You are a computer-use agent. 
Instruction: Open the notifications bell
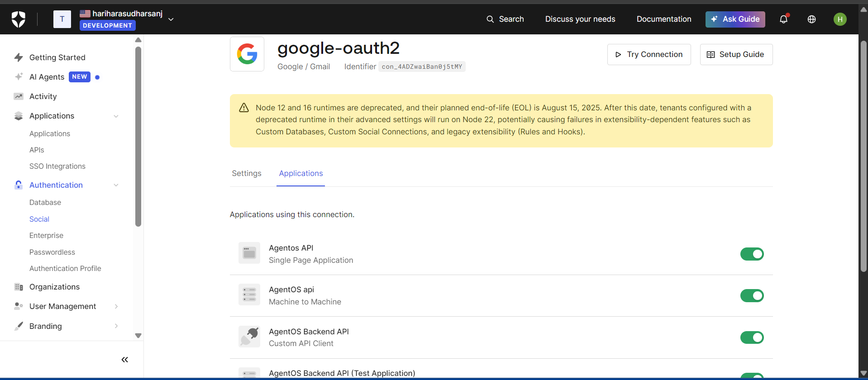(x=783, y=19)
